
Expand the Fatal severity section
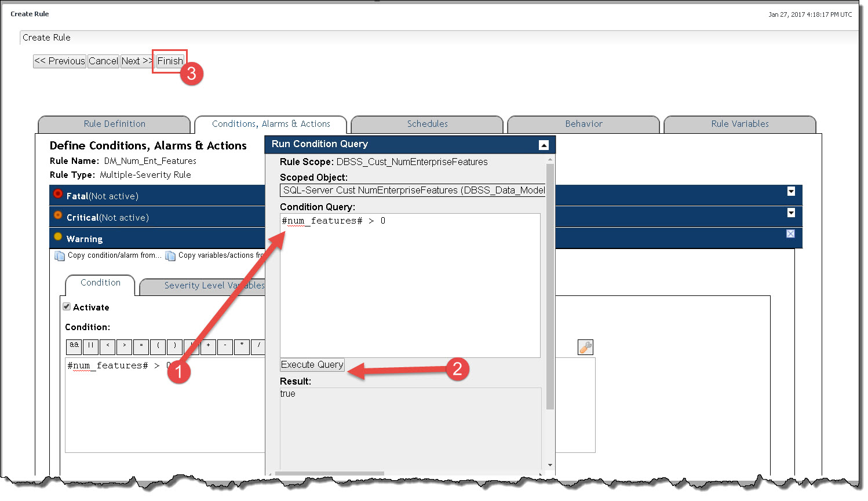pyautogui.click(x=791, y=192)
